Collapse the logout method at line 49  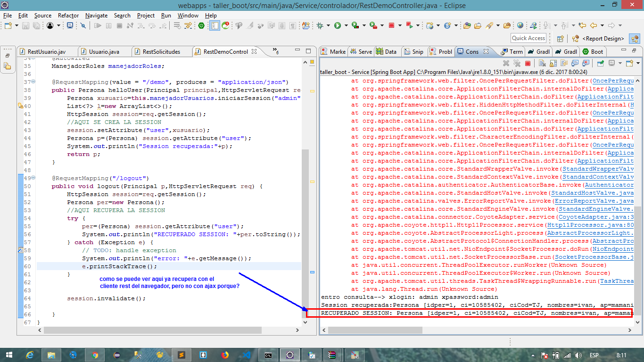33,178
